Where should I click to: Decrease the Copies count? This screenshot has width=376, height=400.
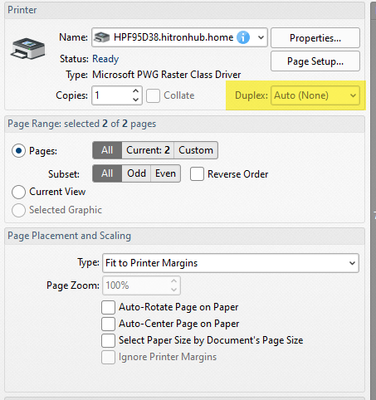pyautogui.click(x=135, y=99)
